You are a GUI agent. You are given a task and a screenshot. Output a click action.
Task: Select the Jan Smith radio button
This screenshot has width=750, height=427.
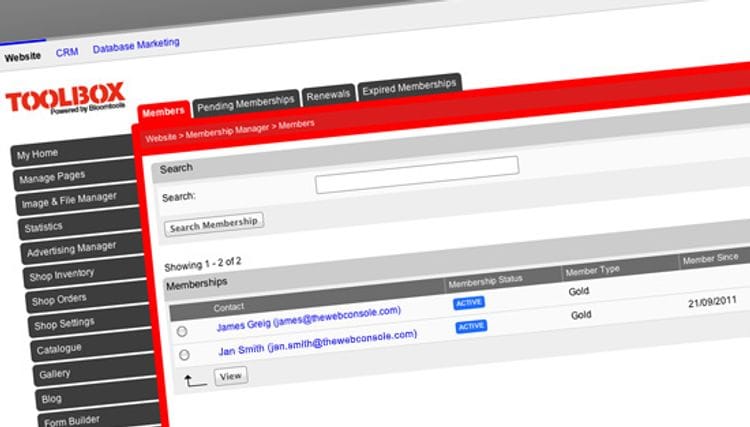184,355
